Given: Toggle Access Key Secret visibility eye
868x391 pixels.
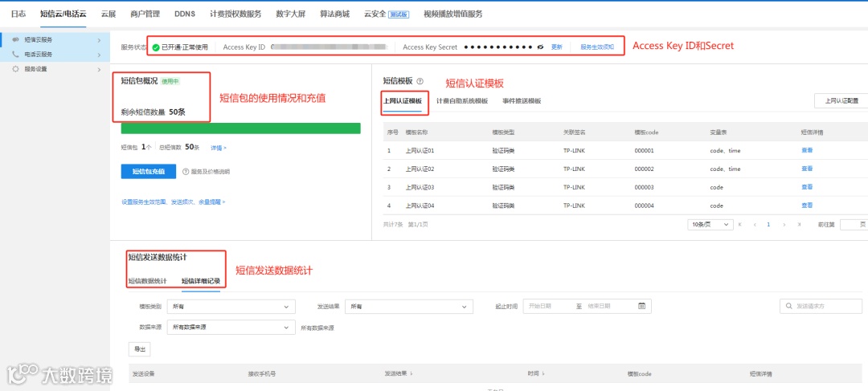Looking at the screenshot, I should [541, 47].
